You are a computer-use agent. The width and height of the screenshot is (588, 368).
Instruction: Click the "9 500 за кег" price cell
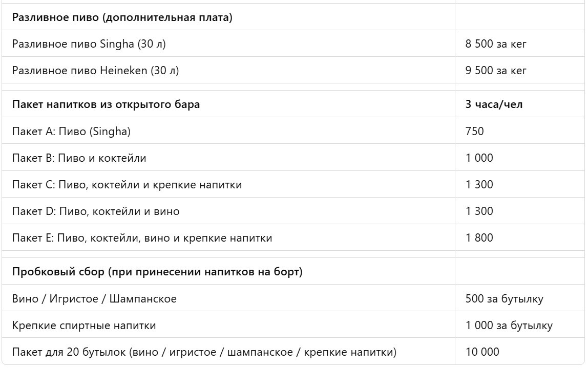(x=496, y=71)
